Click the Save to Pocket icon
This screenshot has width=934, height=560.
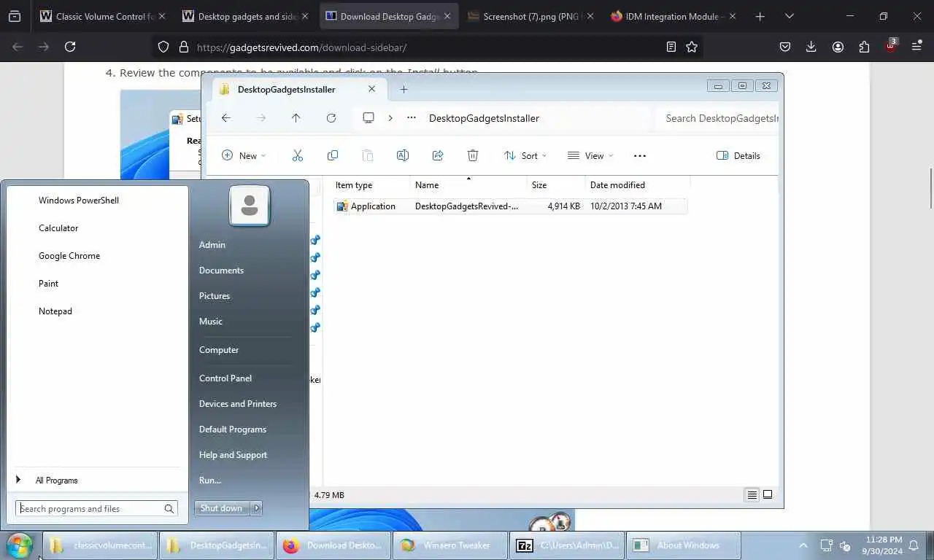785,47
